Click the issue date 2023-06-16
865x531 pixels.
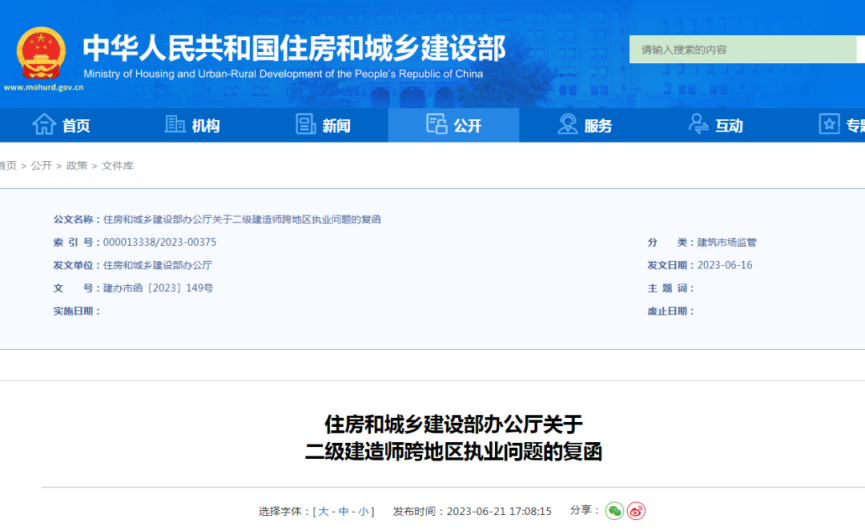coord(724,265)
